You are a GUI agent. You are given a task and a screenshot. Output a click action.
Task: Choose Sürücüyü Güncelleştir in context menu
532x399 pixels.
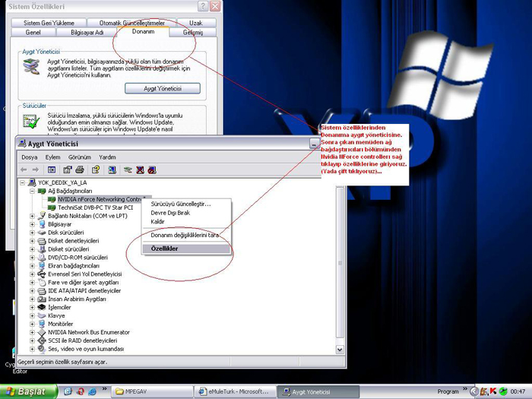pos(186,204)
